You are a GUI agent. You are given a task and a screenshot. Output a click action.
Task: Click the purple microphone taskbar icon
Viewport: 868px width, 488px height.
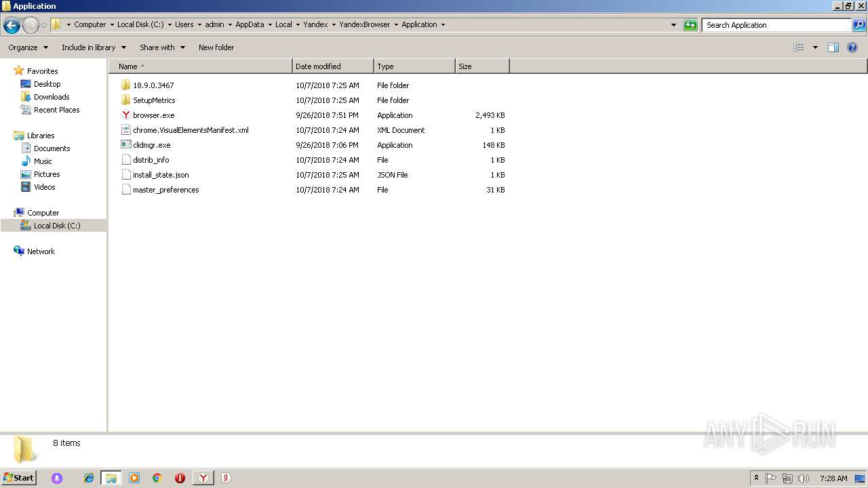(x=57, y=478)
